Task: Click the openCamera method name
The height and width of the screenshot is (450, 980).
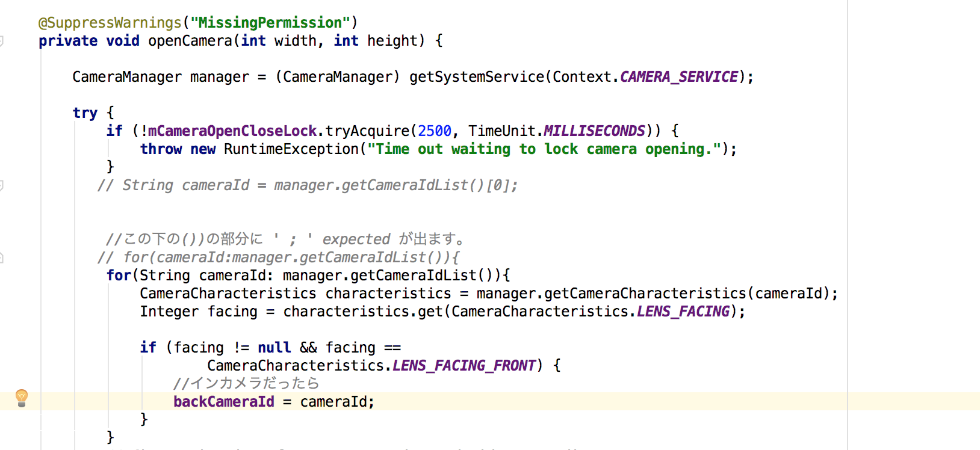Action: pos(190,41)
